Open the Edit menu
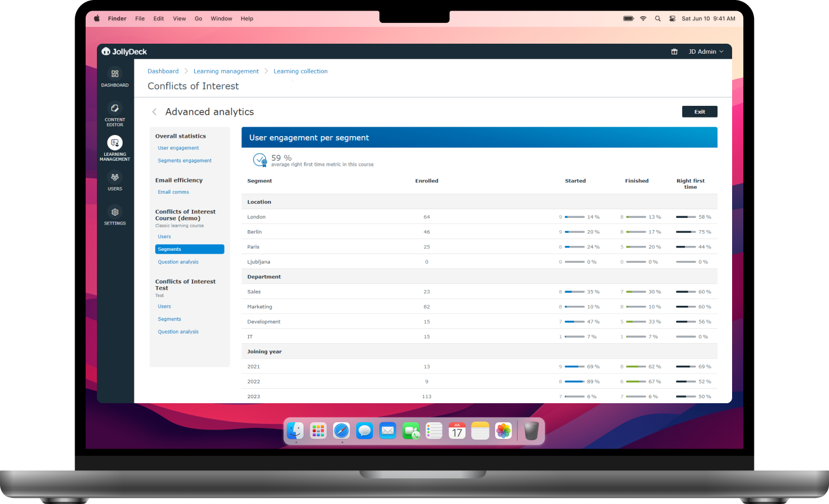The width and height of the screenshot is (829, 504). point(159,18)
